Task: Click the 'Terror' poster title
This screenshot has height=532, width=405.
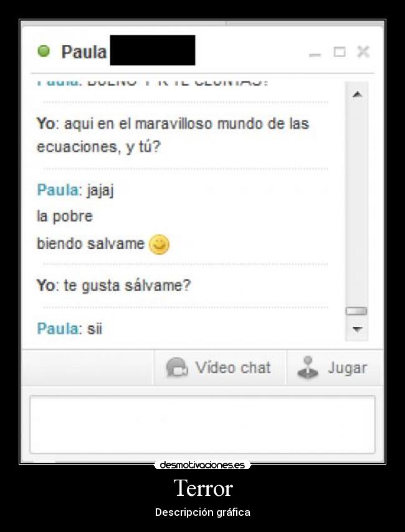Action: pyautogui.click(x=203, y=488)
